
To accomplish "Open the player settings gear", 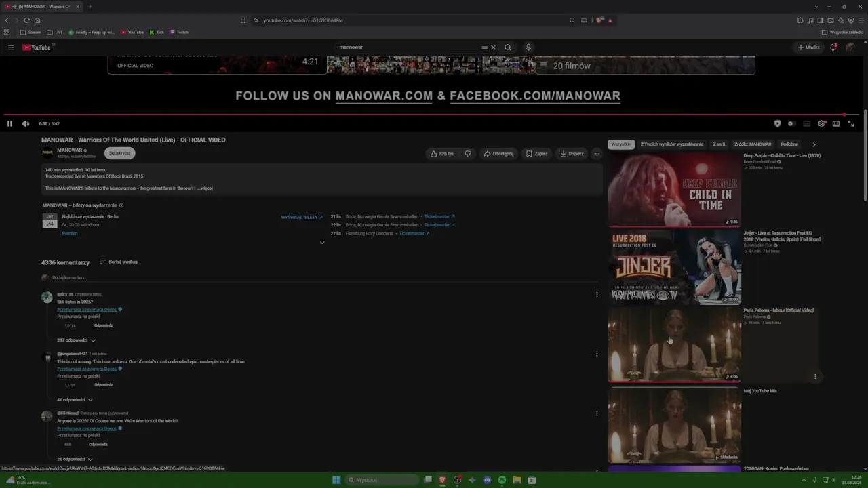I will (822, 123).
